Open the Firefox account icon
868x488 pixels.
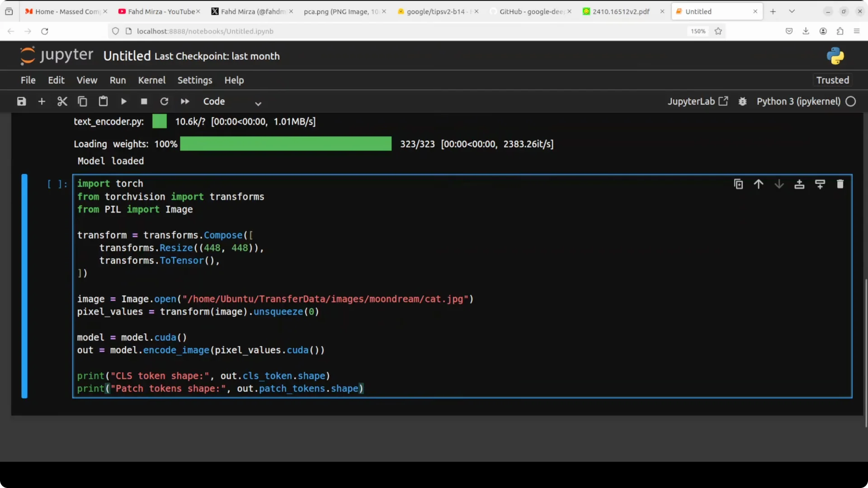[x=823, y=31]
